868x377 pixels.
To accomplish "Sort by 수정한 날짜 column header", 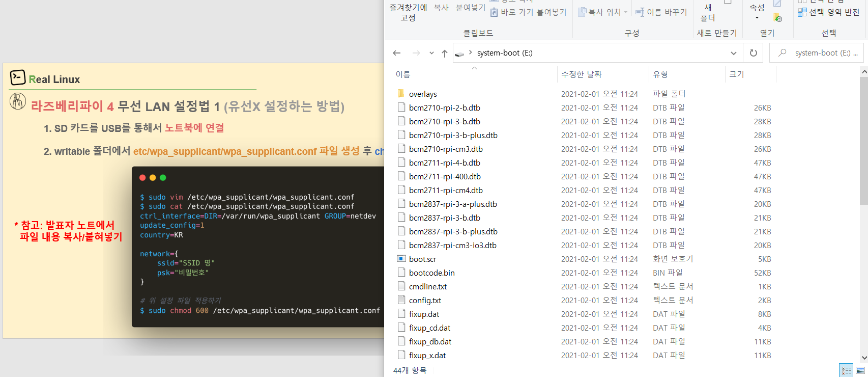I will [582, 74].
